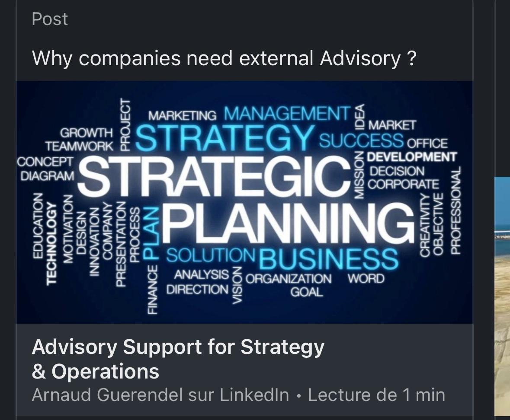The width and height of the screenshot is (510, 420).
Task: Click the word "TEAMWORK" in the word cloud
Action: pos(79,146)
